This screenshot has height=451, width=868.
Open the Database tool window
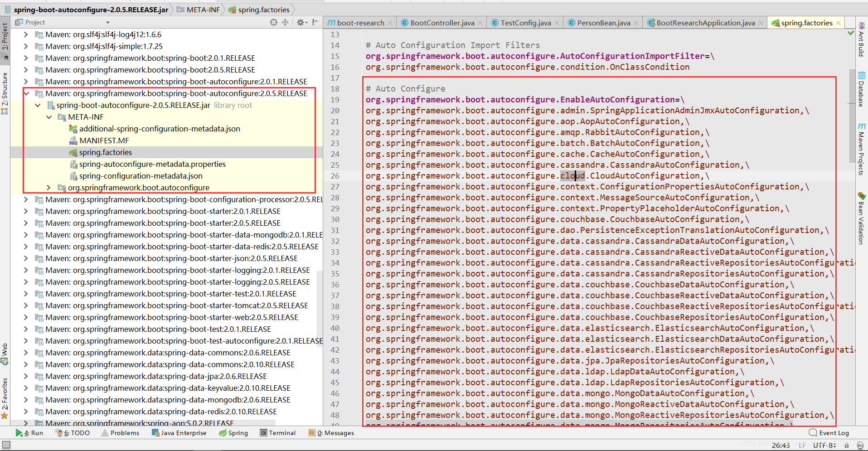click(x=861, y=89)
